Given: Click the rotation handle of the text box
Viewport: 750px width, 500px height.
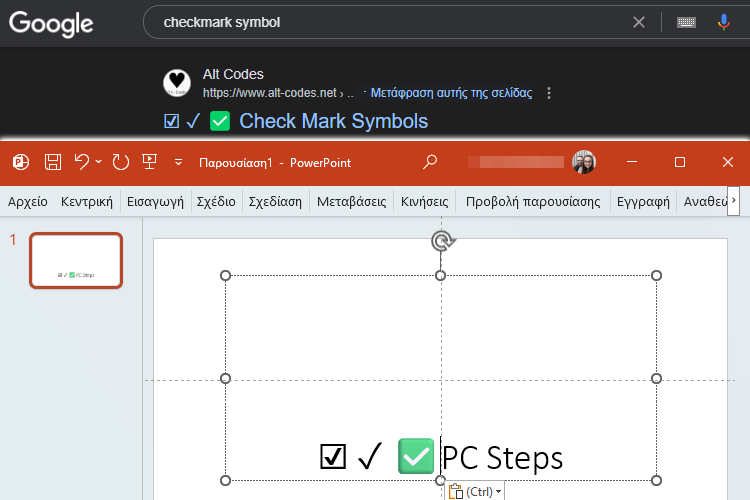Looking at the screenshot, I should [x=443, y=241].
